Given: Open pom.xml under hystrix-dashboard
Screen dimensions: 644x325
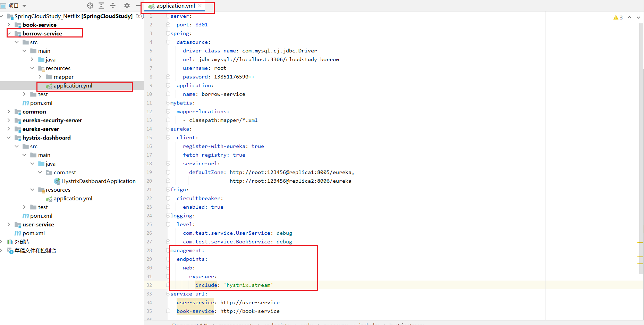Looking at the screenshot, I should coord(41,216).
